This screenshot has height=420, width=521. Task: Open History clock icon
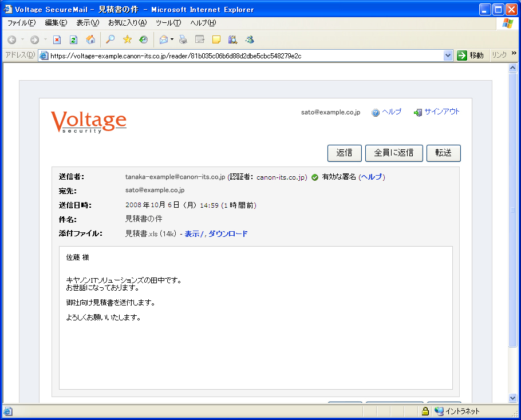(144, 40)
